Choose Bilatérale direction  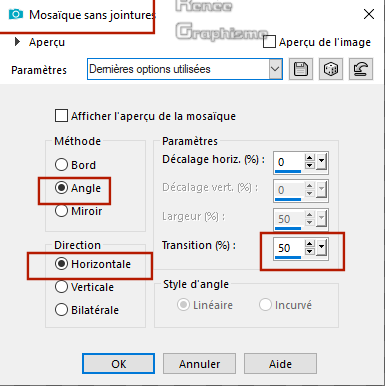(61, 310)
